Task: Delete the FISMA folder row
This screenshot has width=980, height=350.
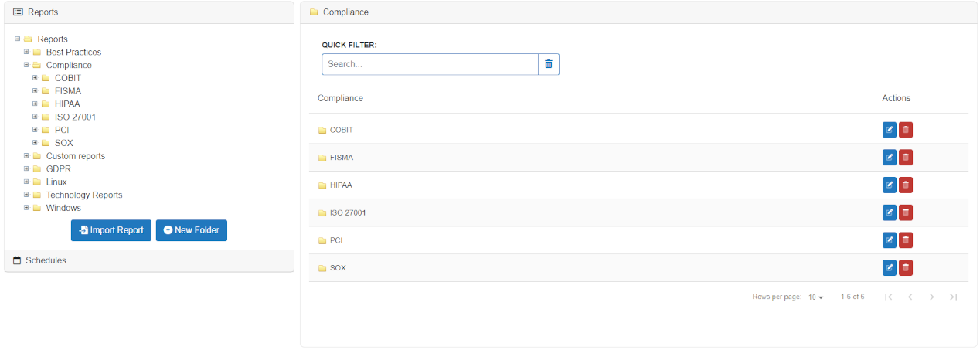Action: [x=906, y=157]
